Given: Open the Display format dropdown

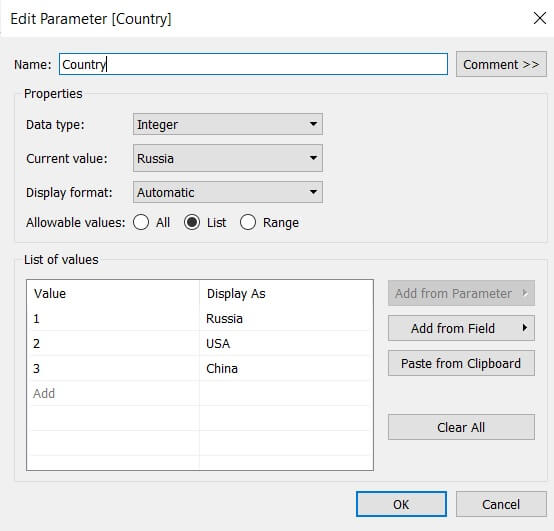Looking at the screenshot, I should pos(228,192).
